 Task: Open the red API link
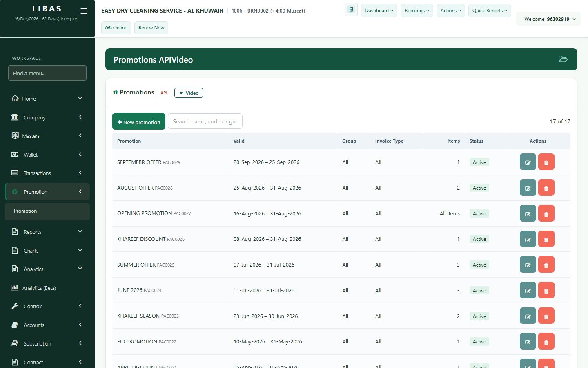tap(164, 93)
